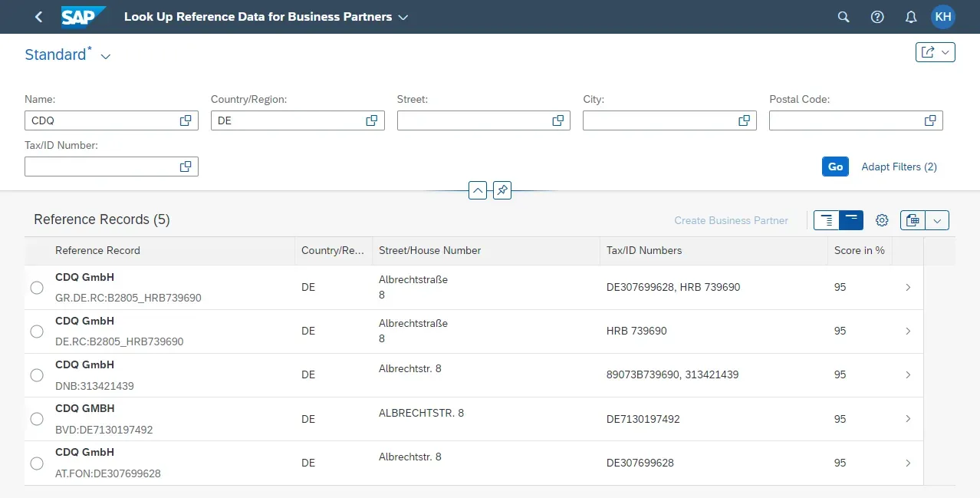Open value help for Tax/ID Number field
The height and width of the screenshot is (498, 980).
point(186,167)
